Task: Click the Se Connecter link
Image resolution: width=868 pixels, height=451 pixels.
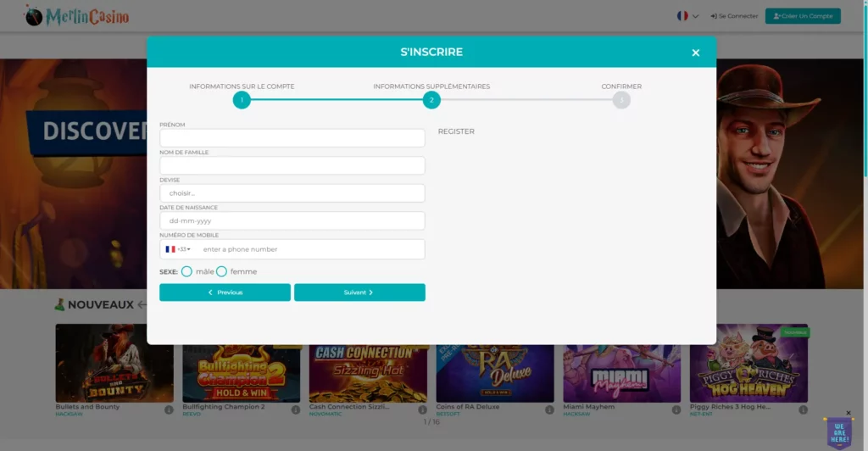Action: [x=735, y=16]
